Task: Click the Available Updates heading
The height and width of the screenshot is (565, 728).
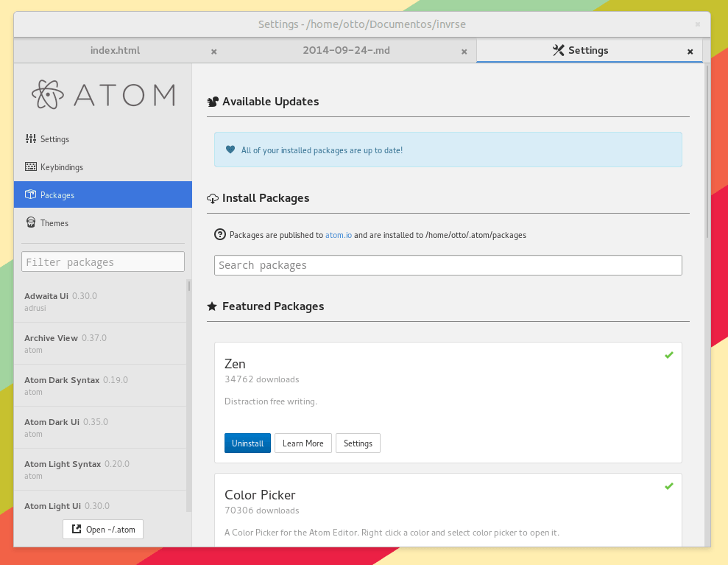Action: 270,102
